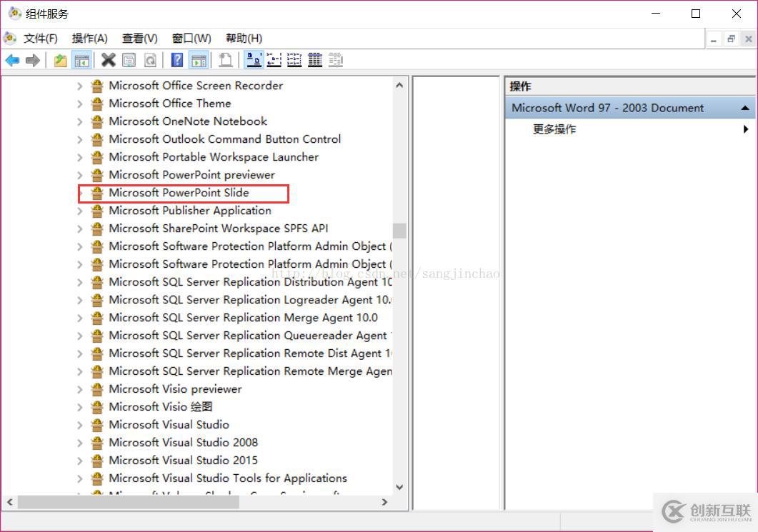The image size is (758, 532).
Task: Click the Delete X toolbar icon
Action: click(x=109, y=61)
